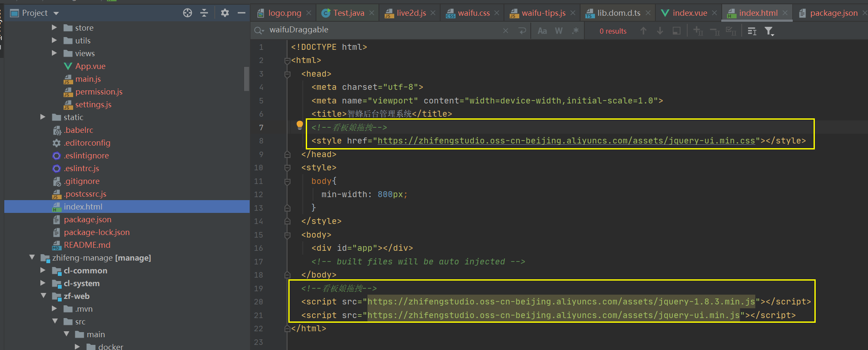Close the index.html tab
The width and height of the screenshot is (868, 350).
click(785, 13)
